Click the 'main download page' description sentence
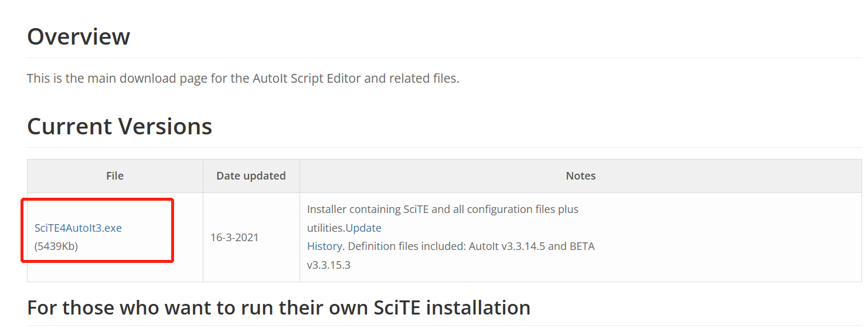 click(x=243, y=78)
